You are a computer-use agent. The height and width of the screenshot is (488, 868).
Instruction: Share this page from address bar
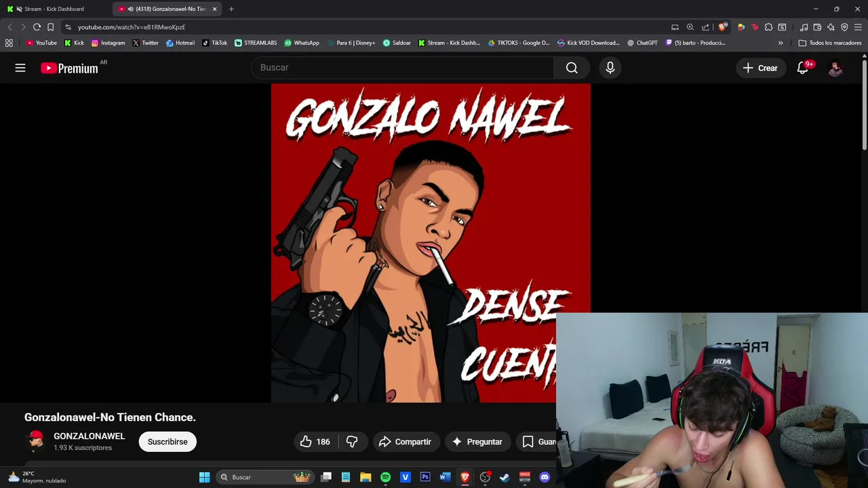point(705,27)
